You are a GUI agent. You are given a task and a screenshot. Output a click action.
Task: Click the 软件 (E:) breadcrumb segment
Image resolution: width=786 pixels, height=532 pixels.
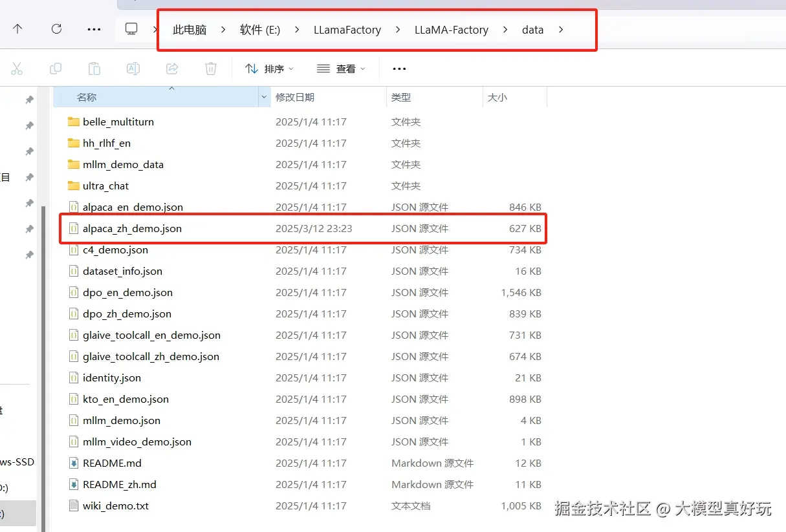click(260, 30)
